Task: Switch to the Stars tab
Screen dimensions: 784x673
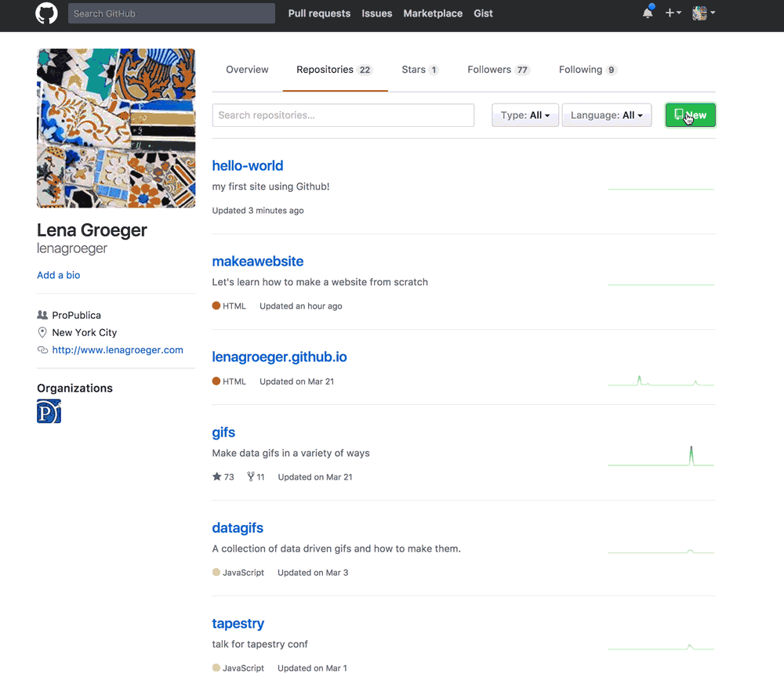Action: [x=420, y=70]
